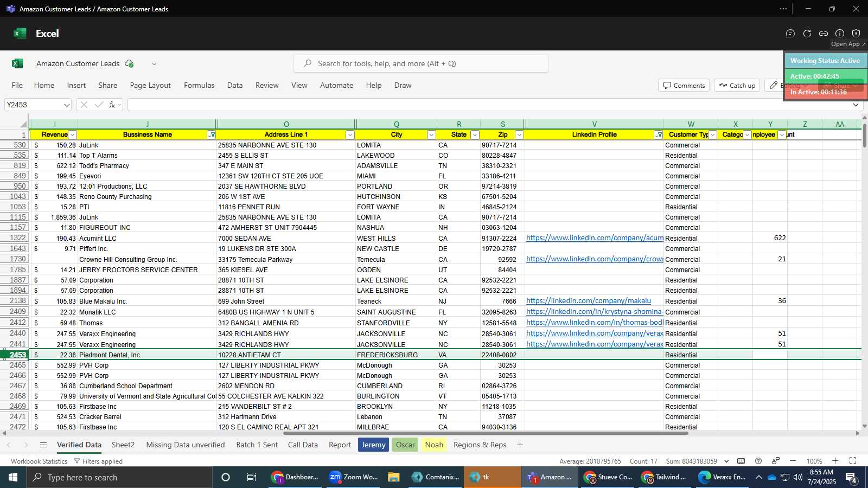Open the File menu

coord(17,85)
